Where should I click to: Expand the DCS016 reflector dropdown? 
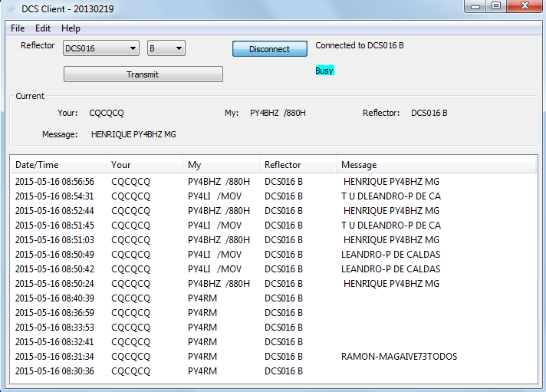101,48
